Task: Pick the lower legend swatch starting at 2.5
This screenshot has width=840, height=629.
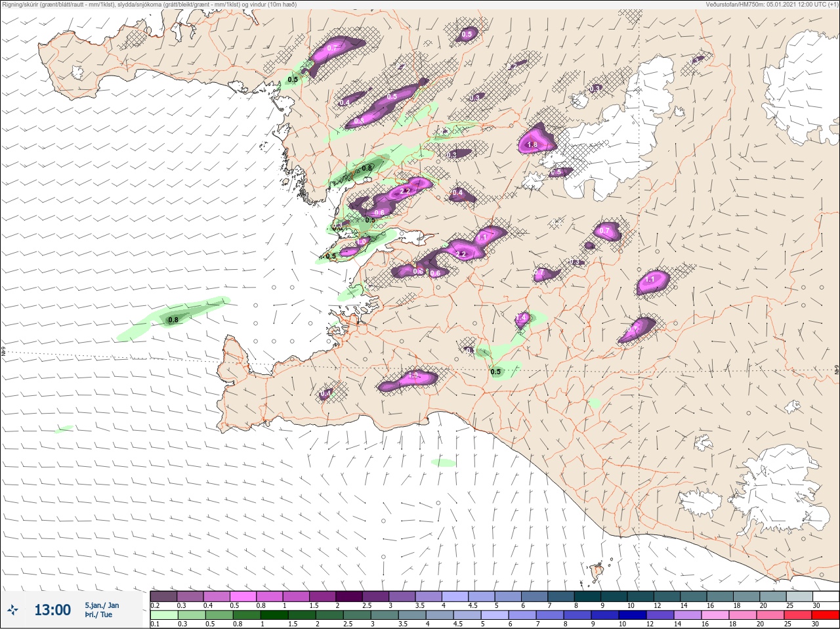Action: tap(358, 615)
